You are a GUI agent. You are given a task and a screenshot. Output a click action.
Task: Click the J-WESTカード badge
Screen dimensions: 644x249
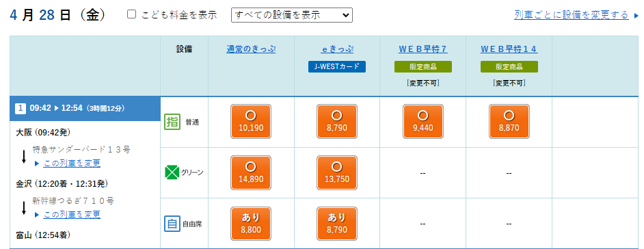pyautogui.click(x=337, y=66)
